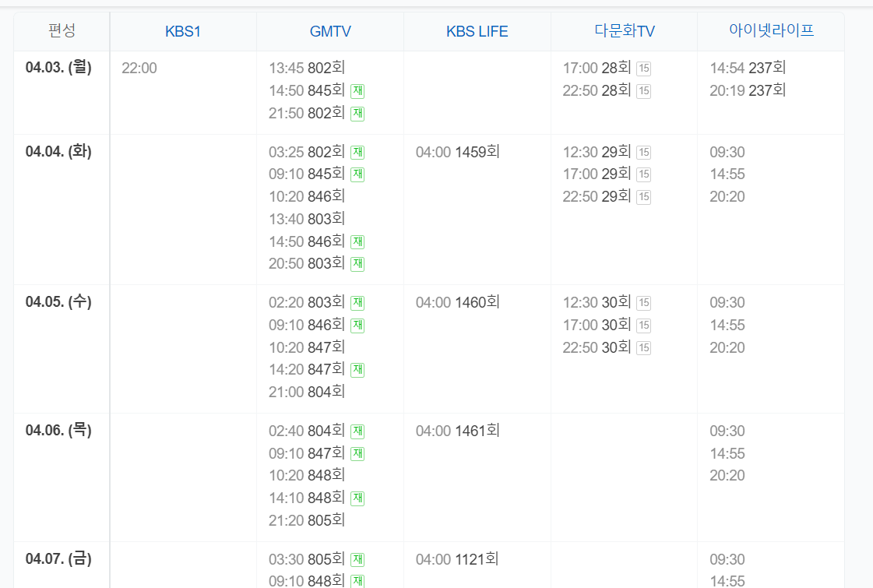Click the rerun 재 badge beside 21:50 802회

[357, 114]
